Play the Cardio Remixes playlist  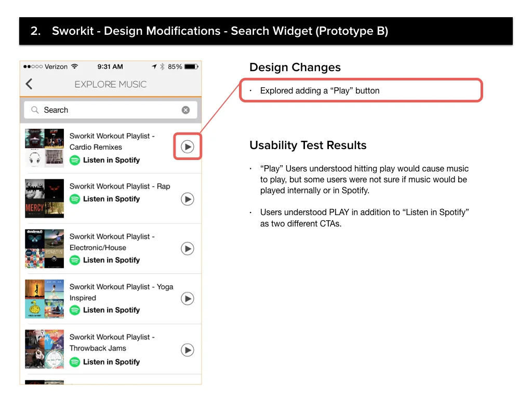pyautogui.click(x=187, y=147)
